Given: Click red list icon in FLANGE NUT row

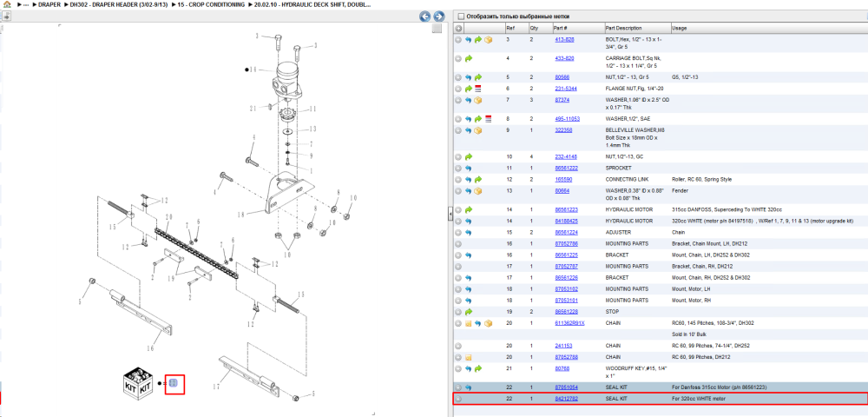Looking at the screenshot, I should [x=478, y=89].
